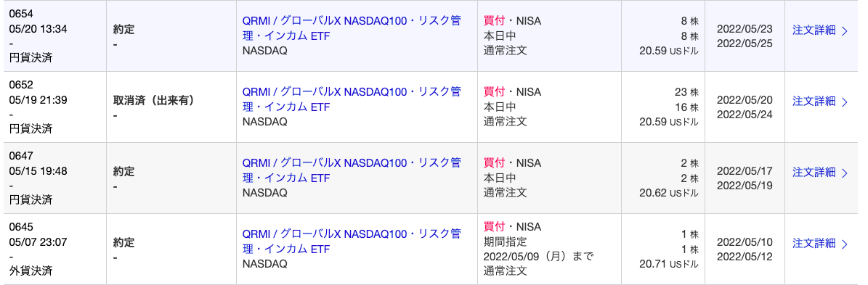Open the QRMI ETF link in the 外貨決済 order
Viewport: 868px width, 285px height.
(352, 241)
